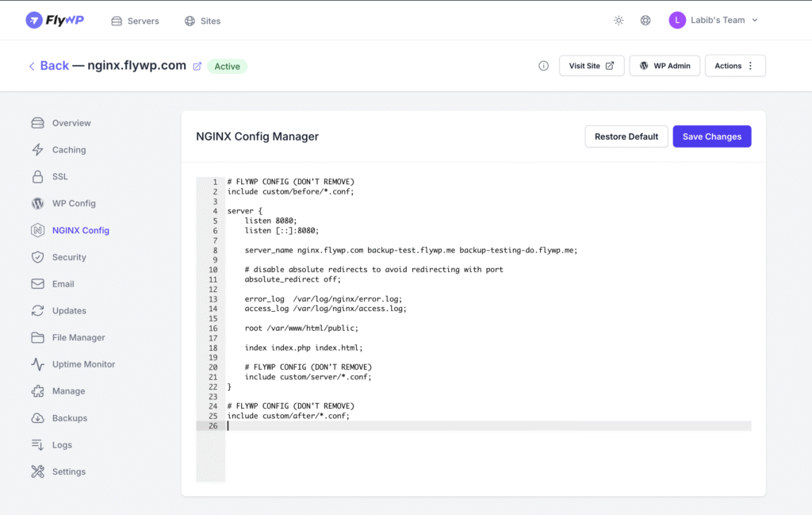Open site URL external link icon
The image size is (812, 515).
[197, 67]
